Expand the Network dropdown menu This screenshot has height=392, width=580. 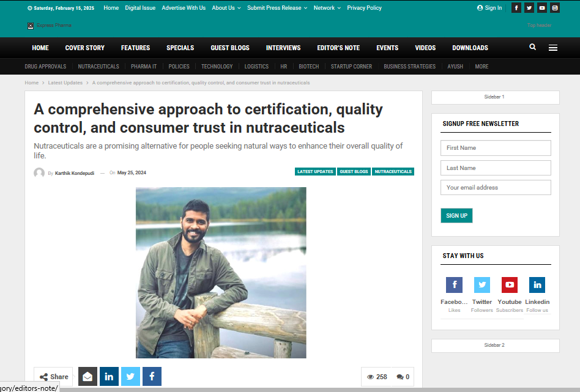pyautogui.click(x=327, y=8)
